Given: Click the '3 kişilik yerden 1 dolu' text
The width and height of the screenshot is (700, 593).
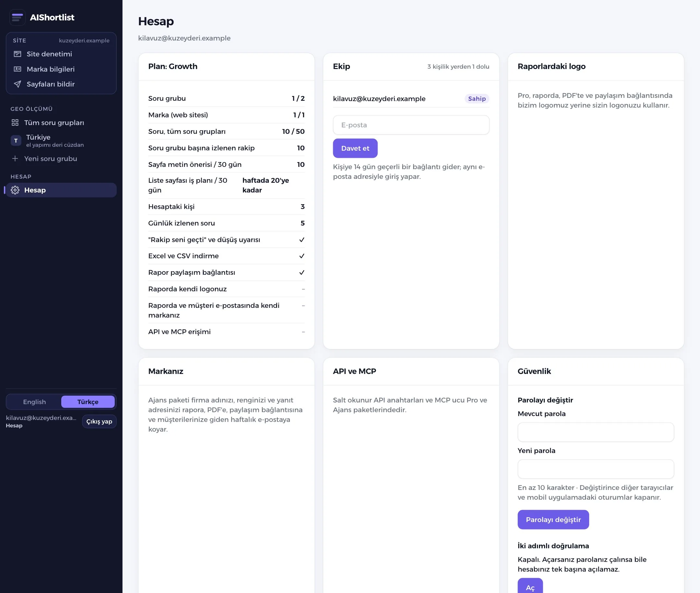Looking at the screenshot, I should 458,66.
